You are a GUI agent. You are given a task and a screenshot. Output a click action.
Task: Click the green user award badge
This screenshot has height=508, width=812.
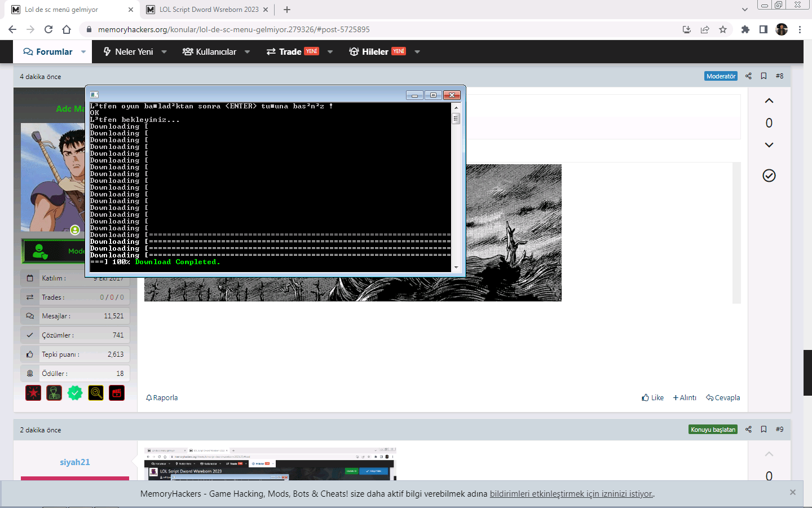pyautogui.click(x=54, y=393)
